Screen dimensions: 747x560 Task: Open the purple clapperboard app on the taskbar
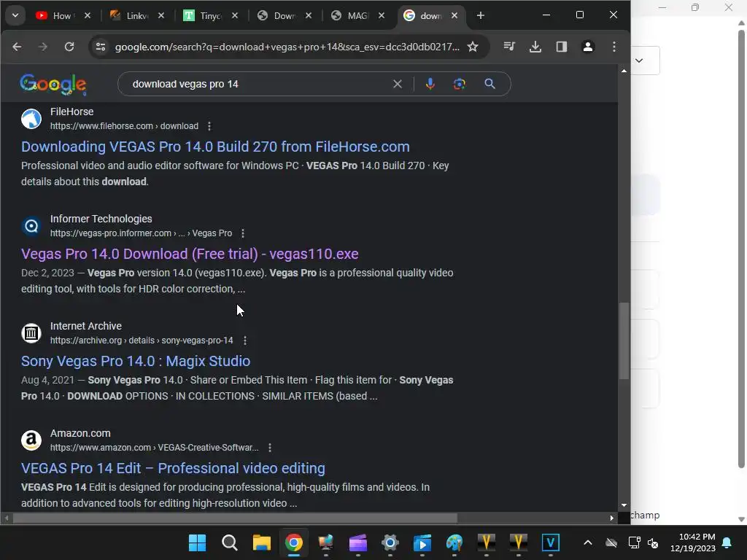coord(357,542)
